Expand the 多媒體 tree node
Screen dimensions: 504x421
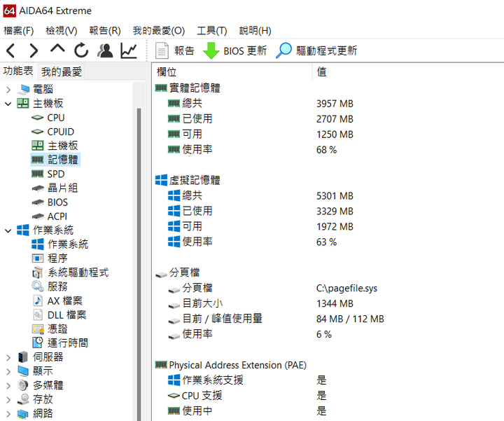point(8,385)
